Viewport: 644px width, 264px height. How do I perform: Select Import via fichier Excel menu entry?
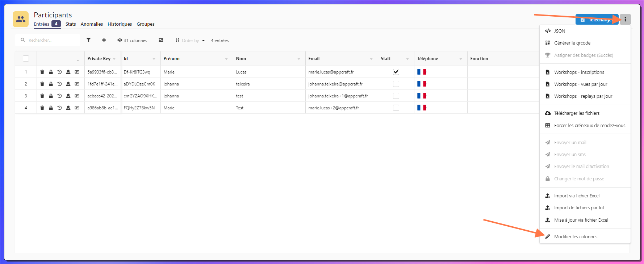pyautogui.click(x=577, y=196)
